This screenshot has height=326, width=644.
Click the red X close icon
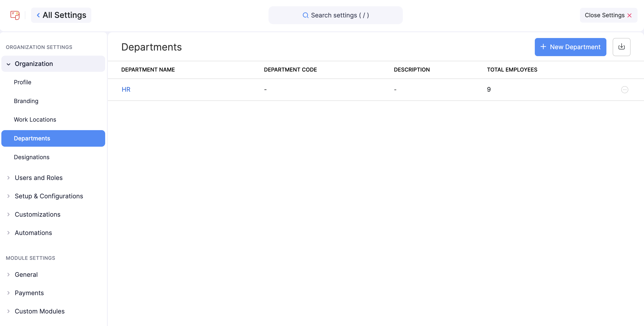pyautogui.click(x=629, y=15)
